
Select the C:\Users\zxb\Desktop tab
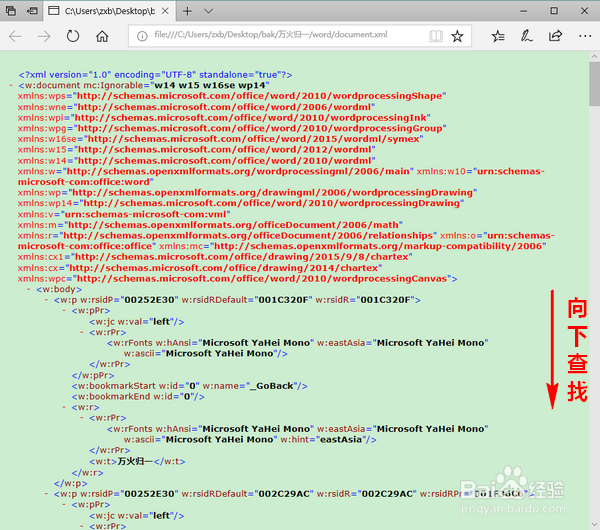click(x=109, y=11)
